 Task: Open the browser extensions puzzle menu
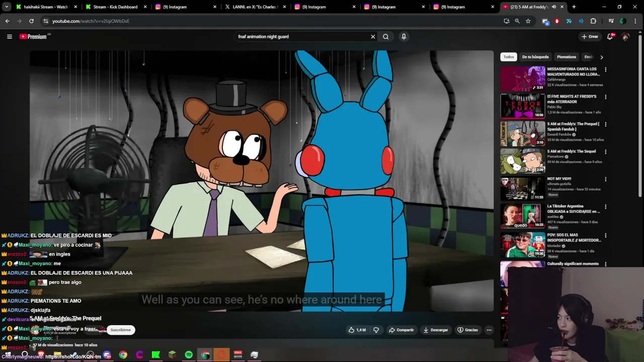593,21
